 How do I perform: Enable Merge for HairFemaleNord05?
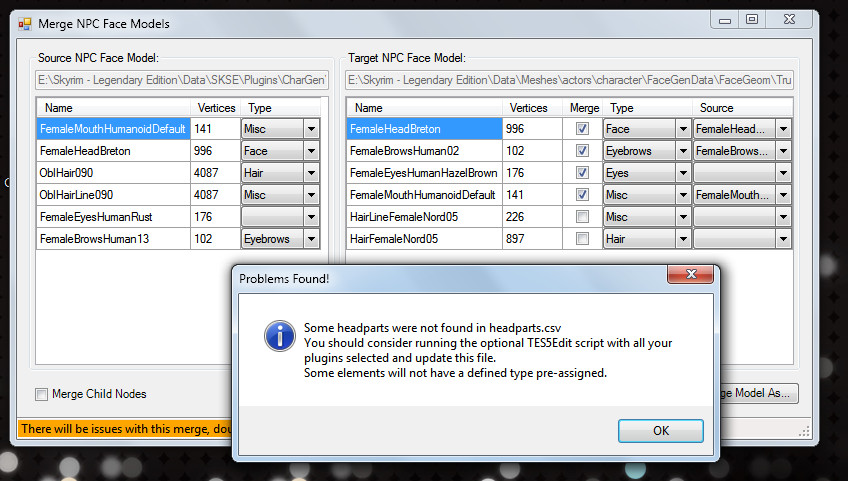582,239
